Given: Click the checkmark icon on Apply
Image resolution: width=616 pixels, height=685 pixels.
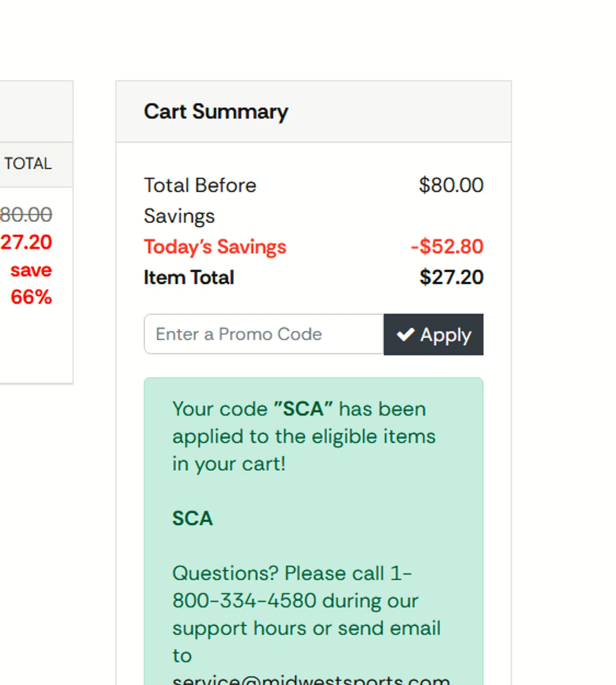Looking at the screenshot, I should (405, 335).
